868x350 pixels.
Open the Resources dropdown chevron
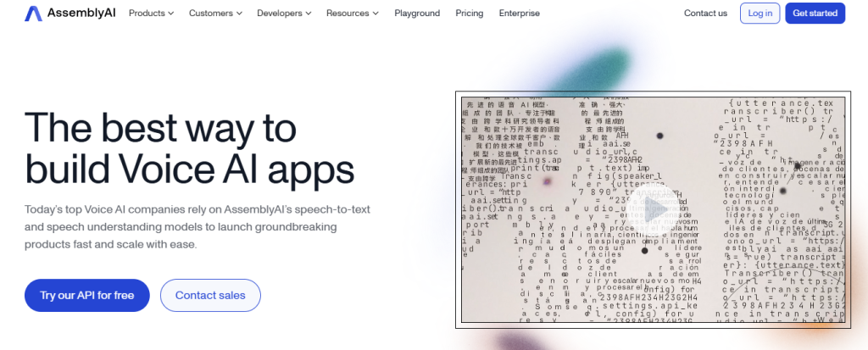[x=377, y=14]
